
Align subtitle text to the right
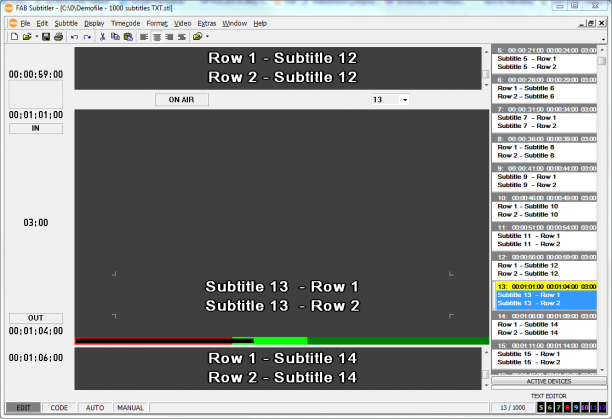[169, 37]
